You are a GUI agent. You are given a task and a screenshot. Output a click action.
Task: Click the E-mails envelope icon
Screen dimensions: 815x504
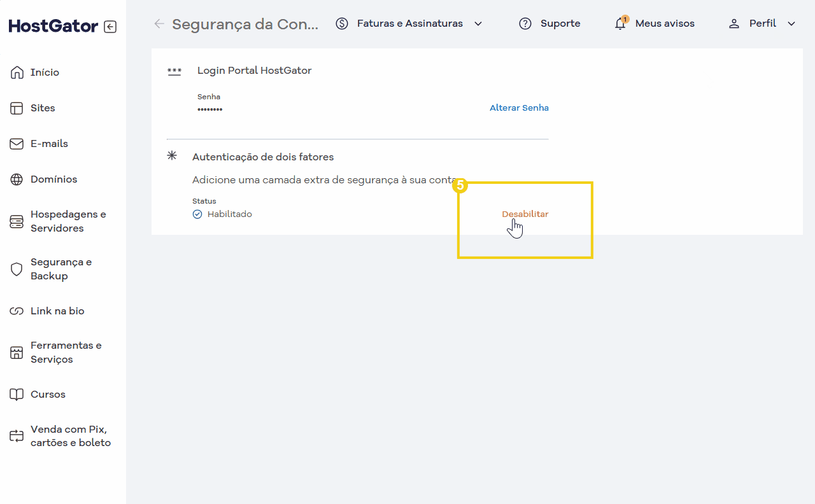point(17,144)
